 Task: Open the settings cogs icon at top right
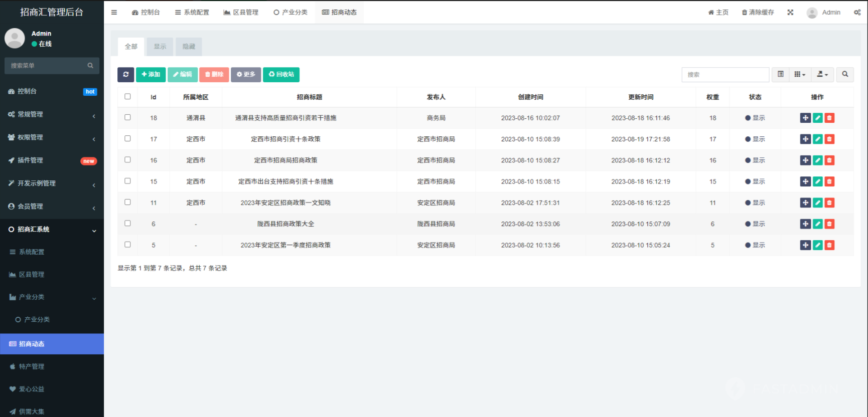coord(857,13)
